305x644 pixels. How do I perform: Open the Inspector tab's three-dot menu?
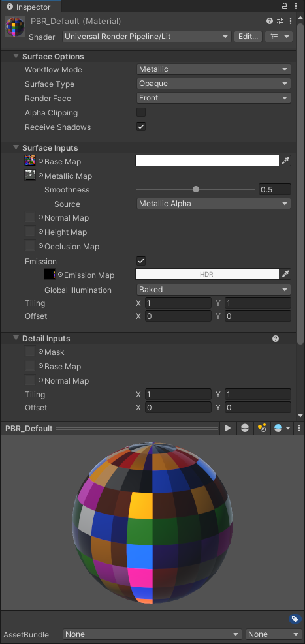(296, 6)
